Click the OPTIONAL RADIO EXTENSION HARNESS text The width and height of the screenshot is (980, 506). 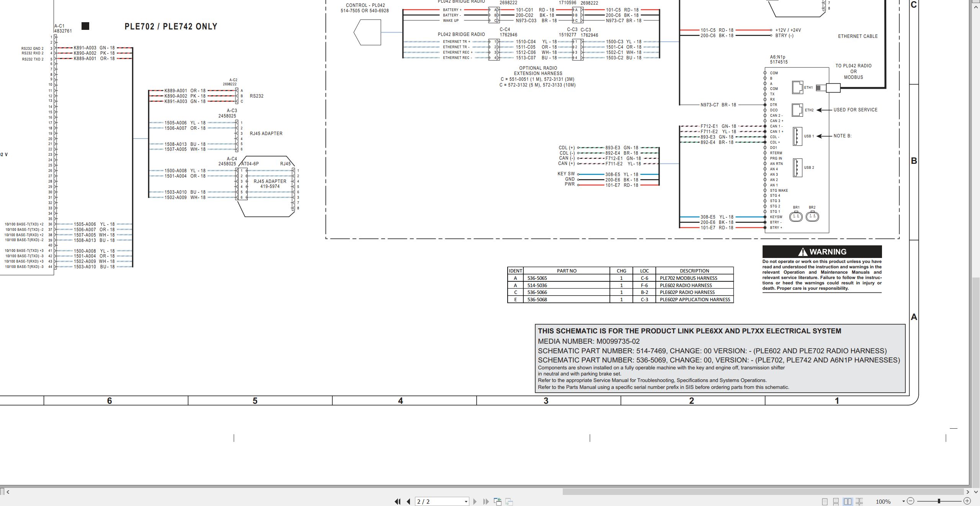[538, 71]
